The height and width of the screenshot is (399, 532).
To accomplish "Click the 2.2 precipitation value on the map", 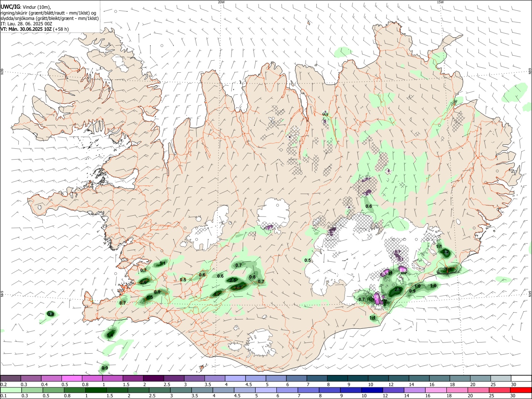I will [x=238, y=287].
